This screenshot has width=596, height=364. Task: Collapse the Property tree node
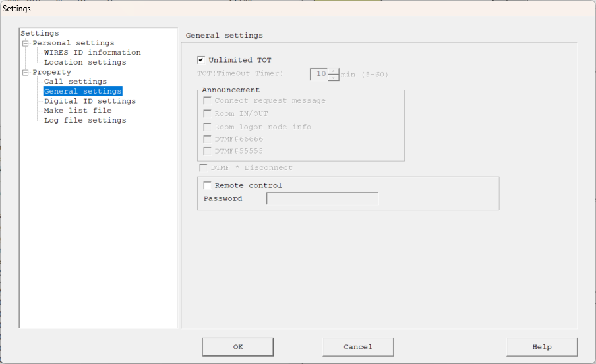tap(26, 73)
